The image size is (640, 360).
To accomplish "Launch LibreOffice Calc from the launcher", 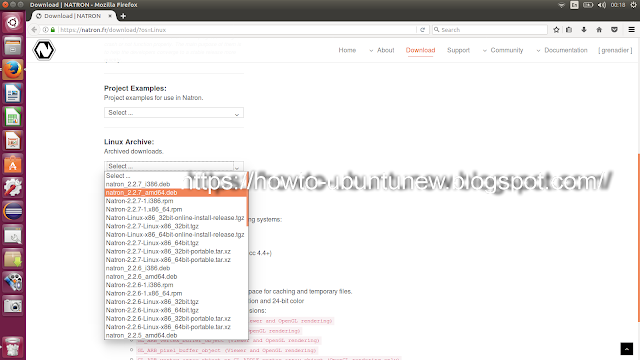I will (13, 117).
